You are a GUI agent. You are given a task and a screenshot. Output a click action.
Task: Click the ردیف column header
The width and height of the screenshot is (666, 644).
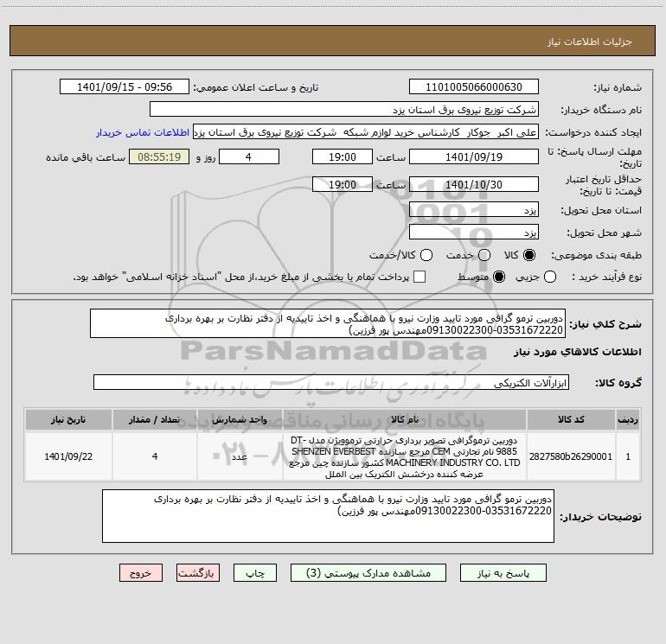point(628,419)
